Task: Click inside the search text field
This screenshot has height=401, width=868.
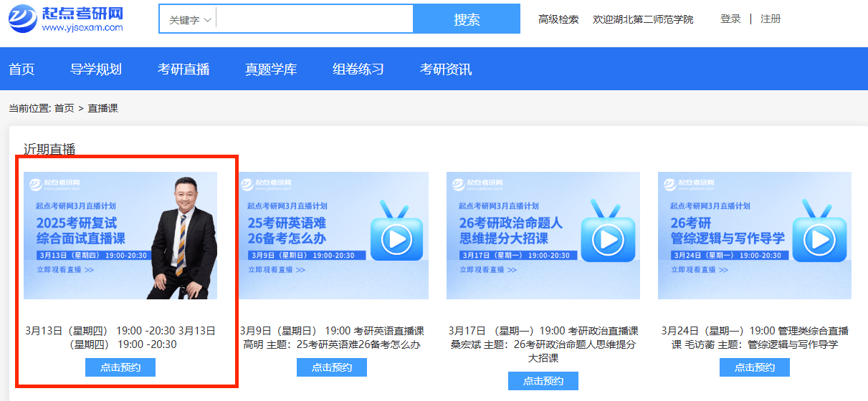Action: [x=314, y=19]
